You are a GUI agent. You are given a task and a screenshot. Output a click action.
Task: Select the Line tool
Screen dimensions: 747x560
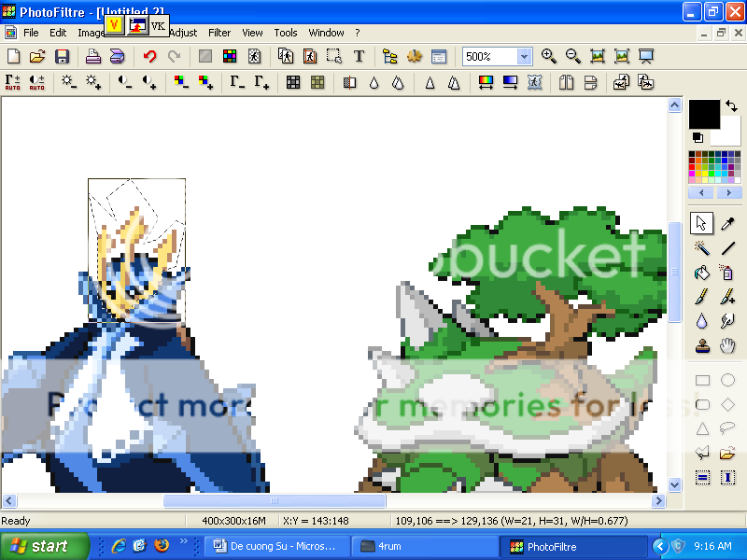click(727, 247)
